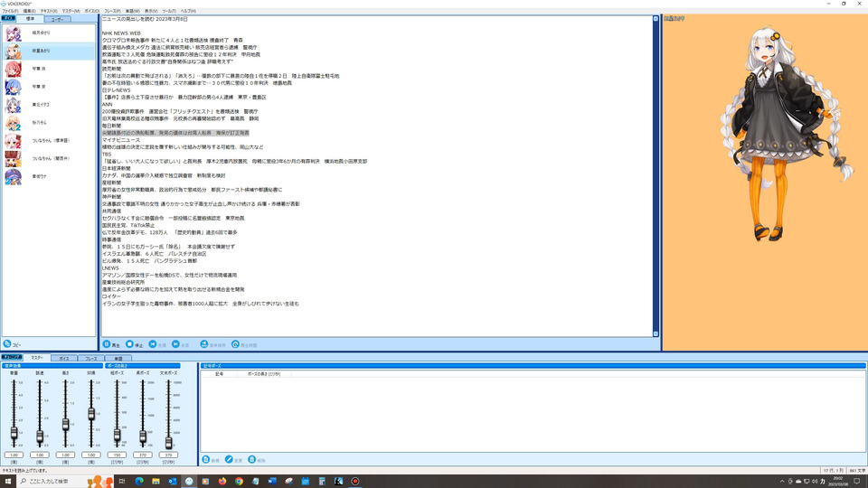Click the 話速 (speed) slider handle
This screenshot has width=868, height=488.
[x=39, y=436]
